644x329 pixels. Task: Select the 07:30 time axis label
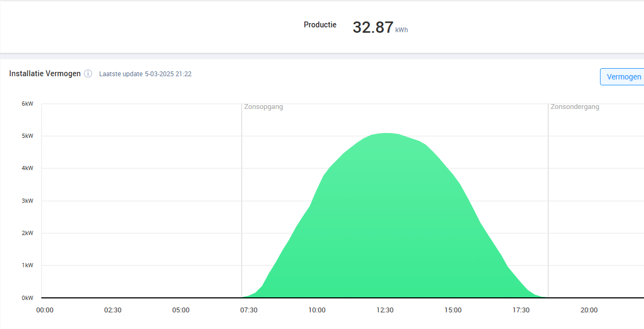248,310
